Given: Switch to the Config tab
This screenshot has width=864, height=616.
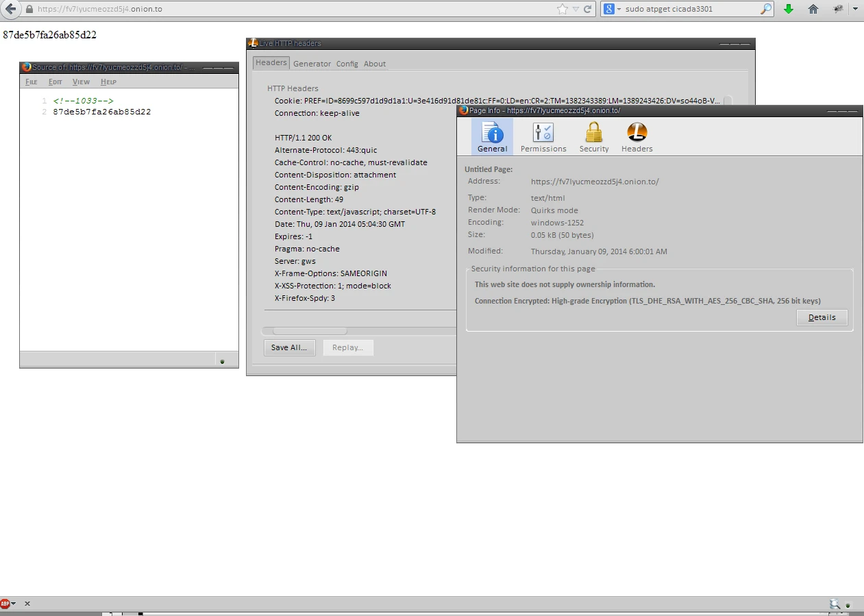Looking at the screenshot, I should point(347,64).
